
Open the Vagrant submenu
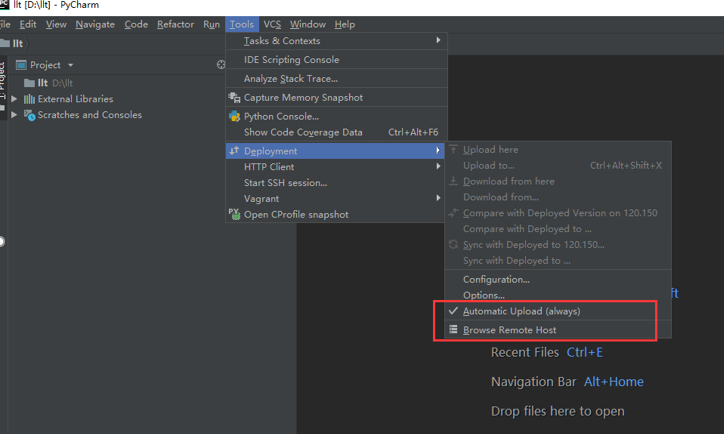pos(336,199)
